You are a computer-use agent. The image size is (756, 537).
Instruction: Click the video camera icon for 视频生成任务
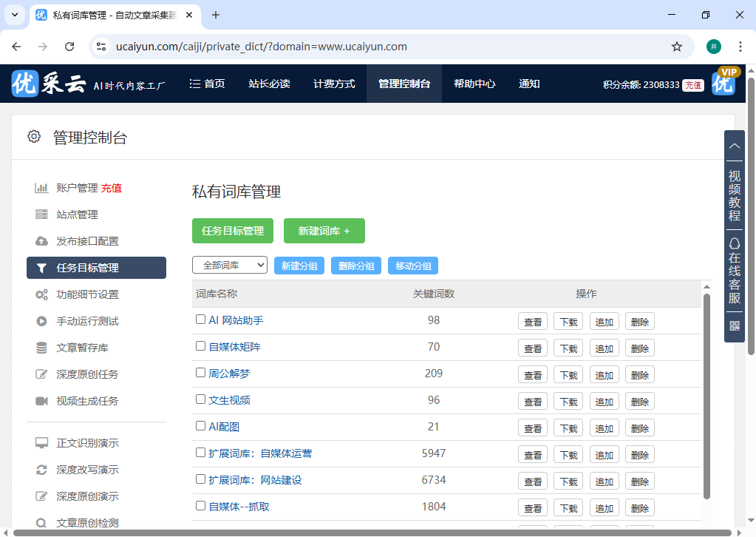click(41, 401)
